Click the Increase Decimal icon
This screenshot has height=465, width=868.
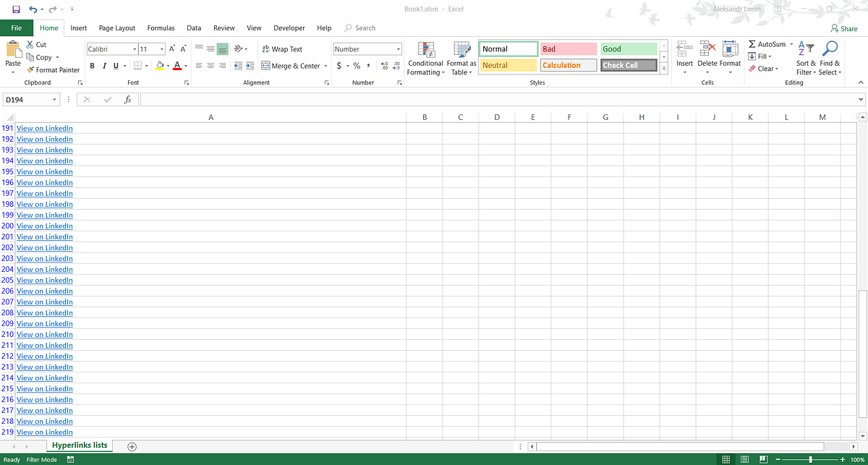(383, 65)
